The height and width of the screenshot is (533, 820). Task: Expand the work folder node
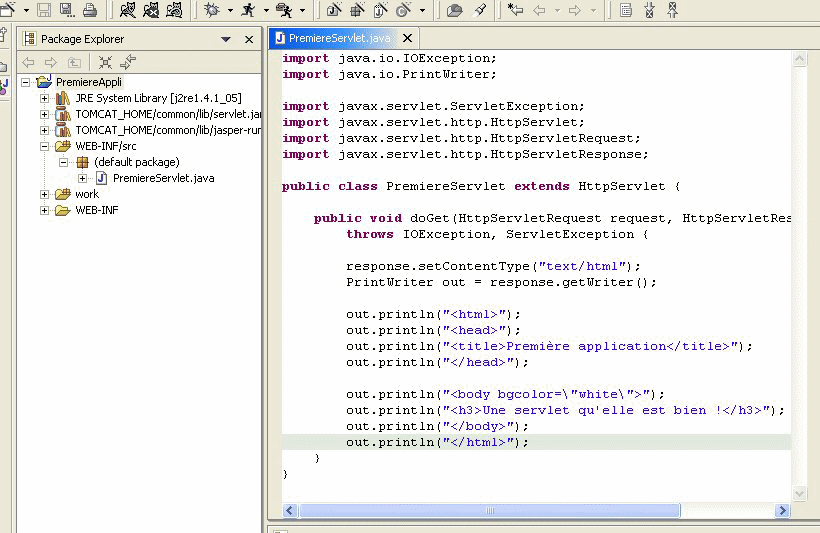pyautogui.click(x=45, y=194)
